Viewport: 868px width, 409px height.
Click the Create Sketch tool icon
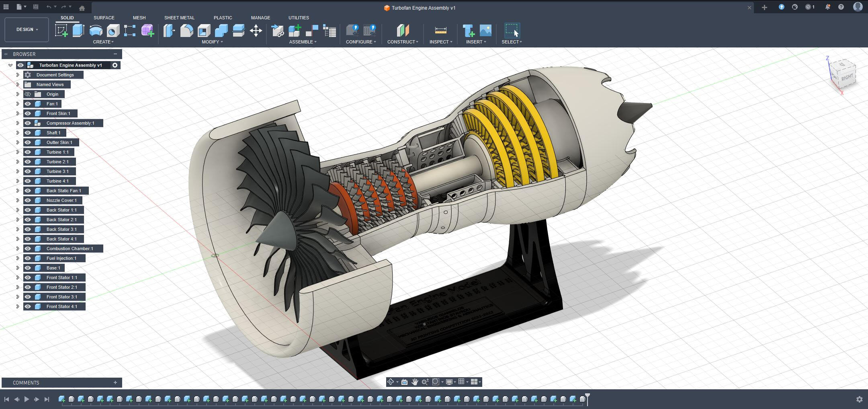click(61, 31)
